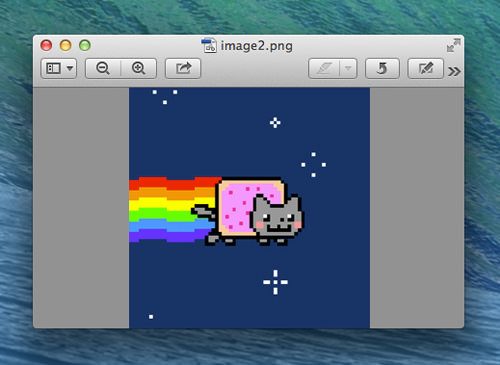Open the sidebar view menu button
The height and width of the screenshot is (365, 500).
click(x=59, y=68)
